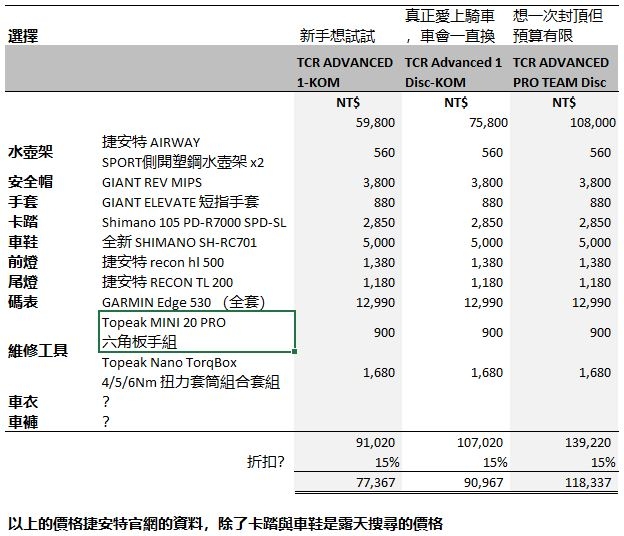
Task: Click 15% discount under the 139,220 subtotal
Action: click(x=603, y=462)
